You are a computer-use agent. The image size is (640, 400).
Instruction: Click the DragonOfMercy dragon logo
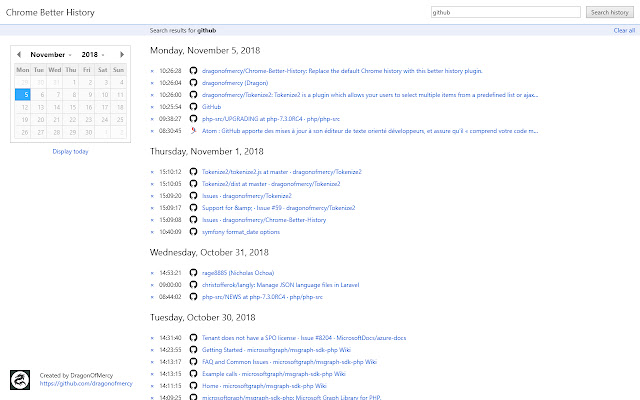pos(20,380)
